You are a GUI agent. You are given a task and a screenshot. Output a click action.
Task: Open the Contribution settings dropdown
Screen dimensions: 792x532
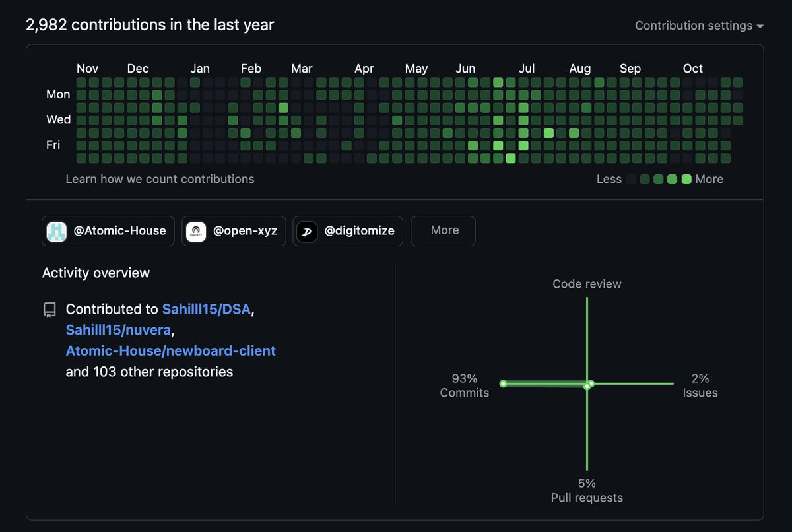(x=699, y=26)
